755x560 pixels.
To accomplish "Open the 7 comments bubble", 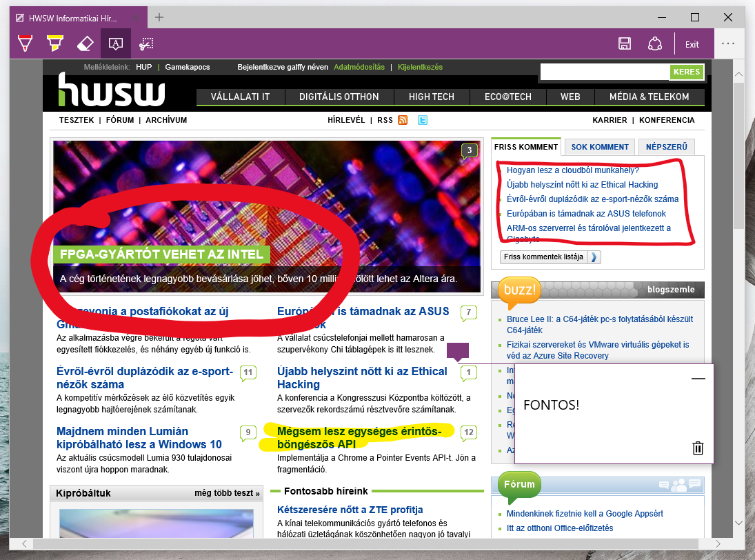I will (468, 312).
